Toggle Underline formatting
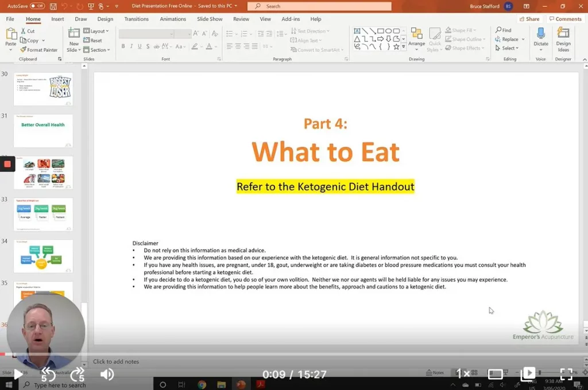 pos(140,46)
